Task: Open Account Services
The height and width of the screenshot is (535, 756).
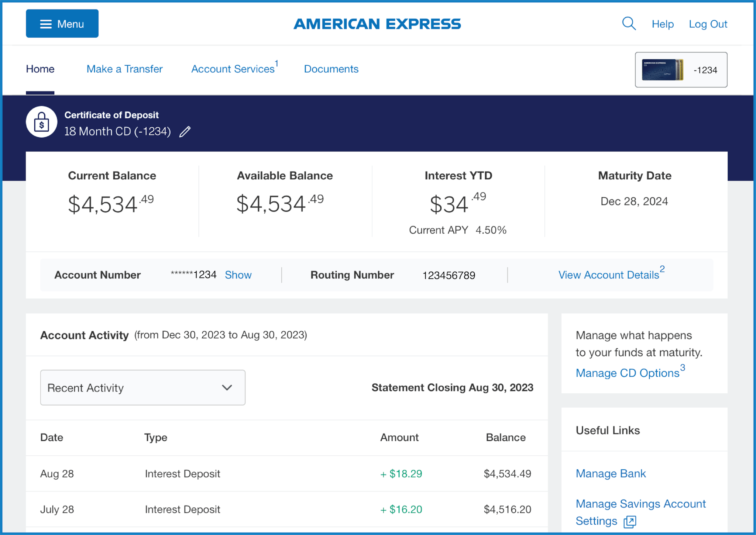Action: (x=232, y=69)
